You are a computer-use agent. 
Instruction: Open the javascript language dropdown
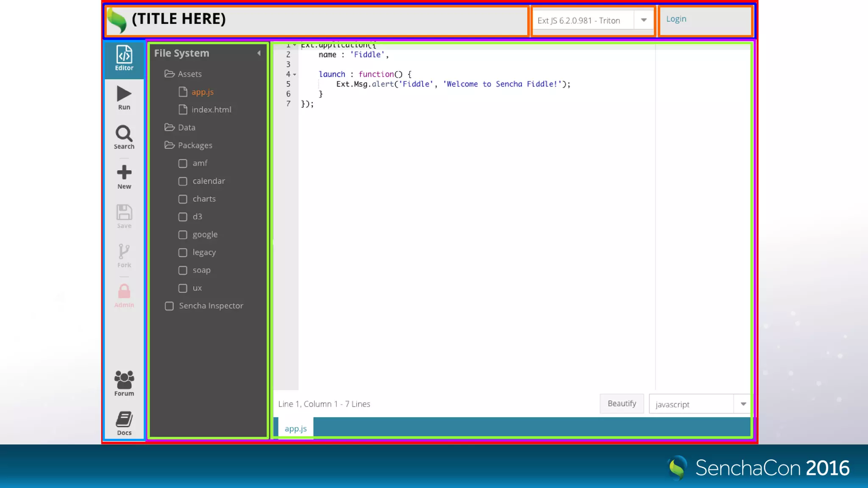(x=743, y=404)
